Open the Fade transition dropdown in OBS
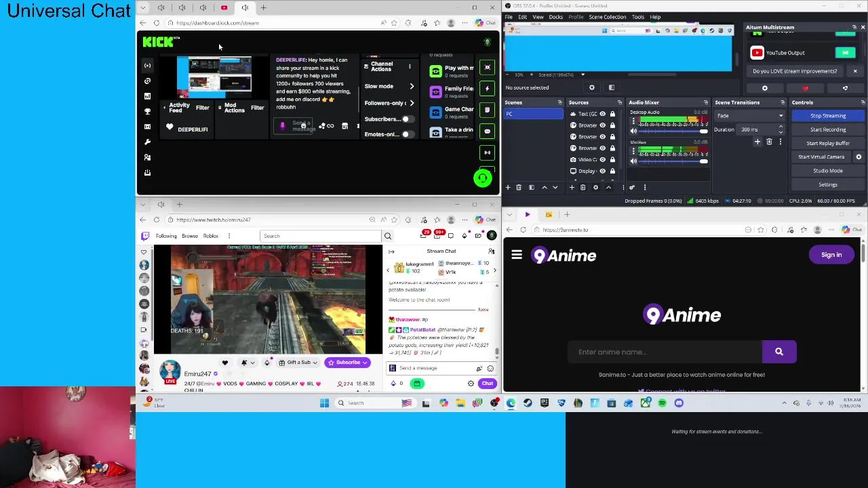The width and height of the screenshot is (868, 488). 750,116
